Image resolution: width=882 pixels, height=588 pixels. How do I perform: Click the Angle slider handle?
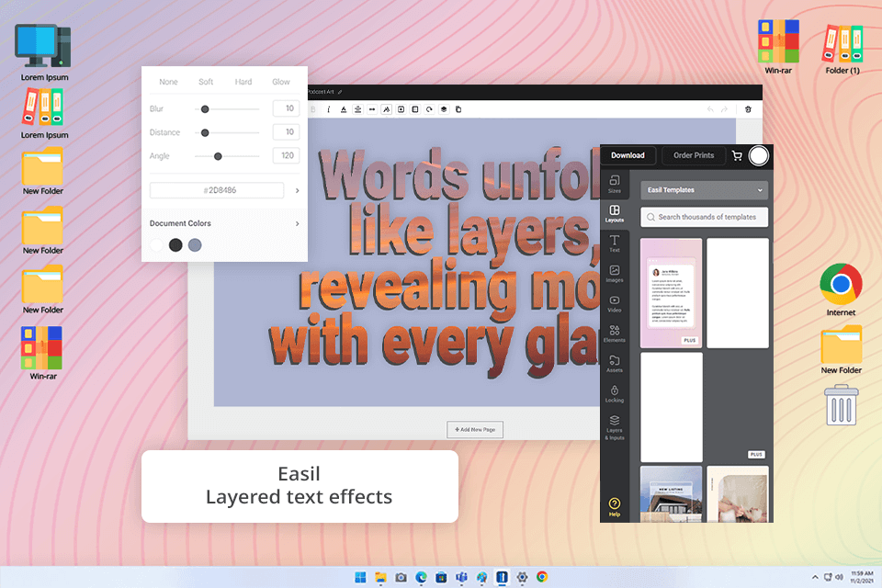pyautogui.click(x=218, y=156)
